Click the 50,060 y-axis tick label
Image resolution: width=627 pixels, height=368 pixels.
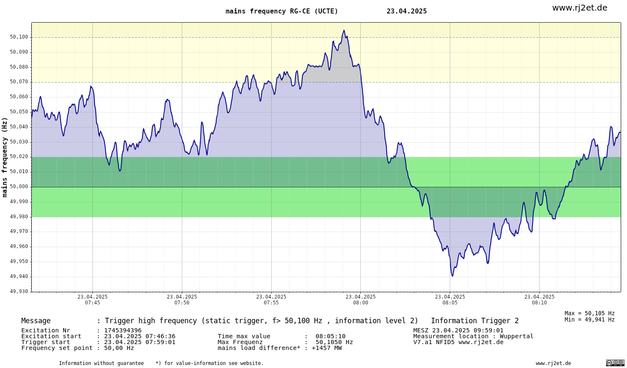click(20, 97)
